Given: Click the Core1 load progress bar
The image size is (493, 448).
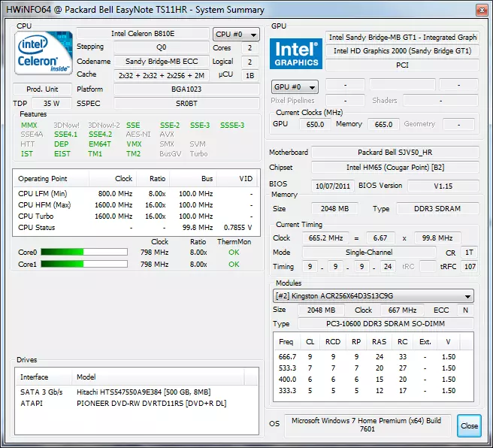Looking at the screenshot, I should tap(84, 264).
